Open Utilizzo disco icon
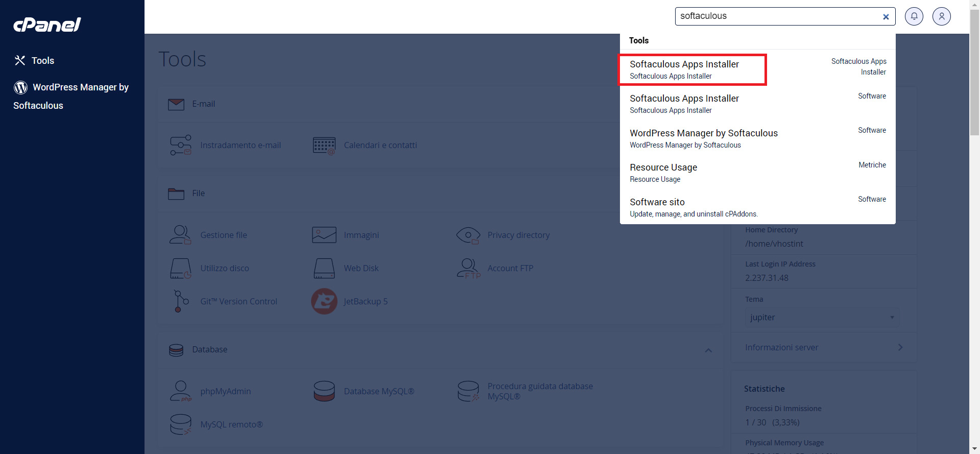 click(181, 269)
